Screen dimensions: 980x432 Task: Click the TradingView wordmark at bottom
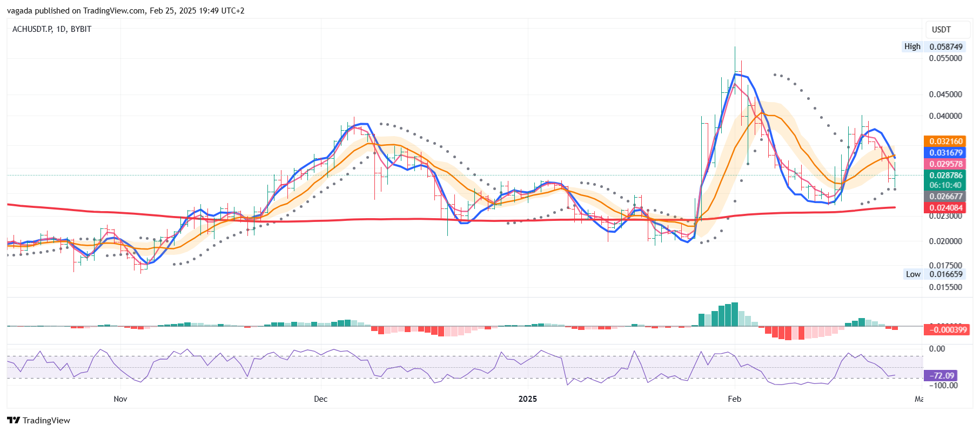click(x=46, y=421)
